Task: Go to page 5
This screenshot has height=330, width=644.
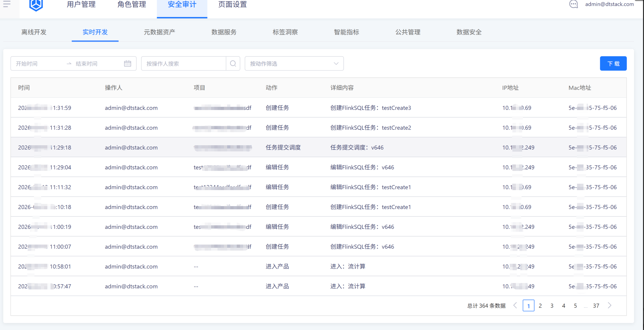Action: coord(575,305)
